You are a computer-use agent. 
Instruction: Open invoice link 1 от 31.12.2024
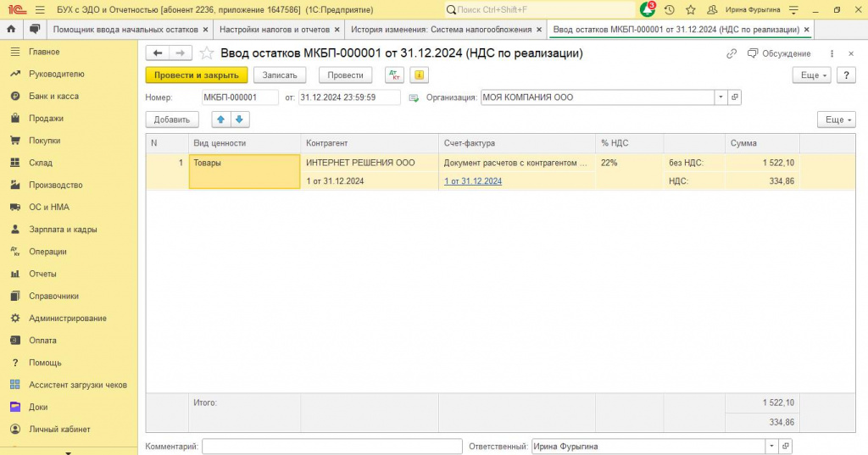(473, 181)
